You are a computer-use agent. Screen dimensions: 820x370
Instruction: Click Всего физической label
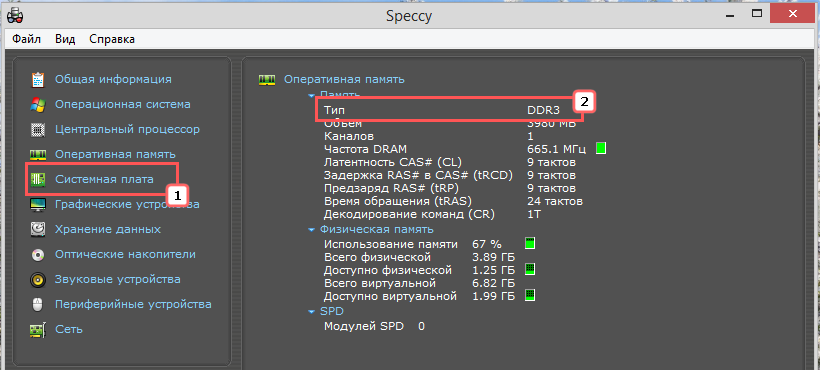(377, 257)
